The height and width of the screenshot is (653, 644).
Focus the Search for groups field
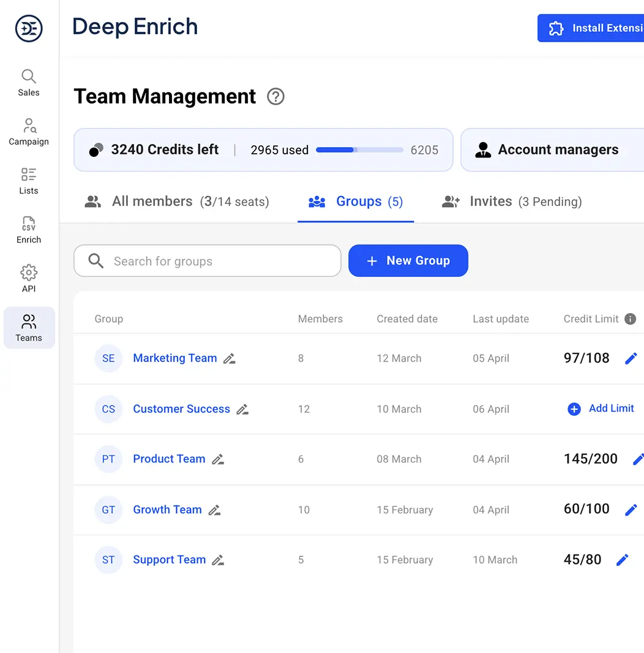pyautogui.click(x=208, y=261)
